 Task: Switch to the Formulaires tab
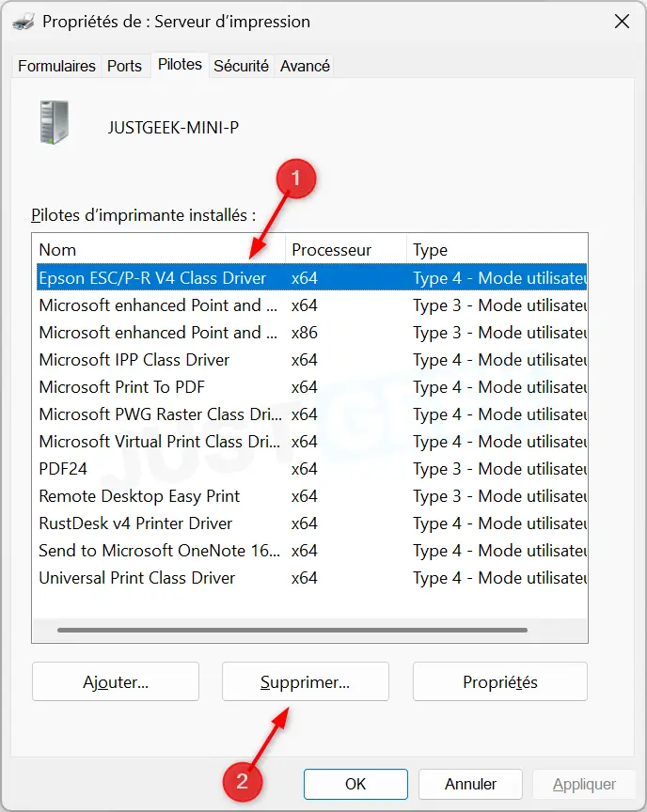point(56,66)
